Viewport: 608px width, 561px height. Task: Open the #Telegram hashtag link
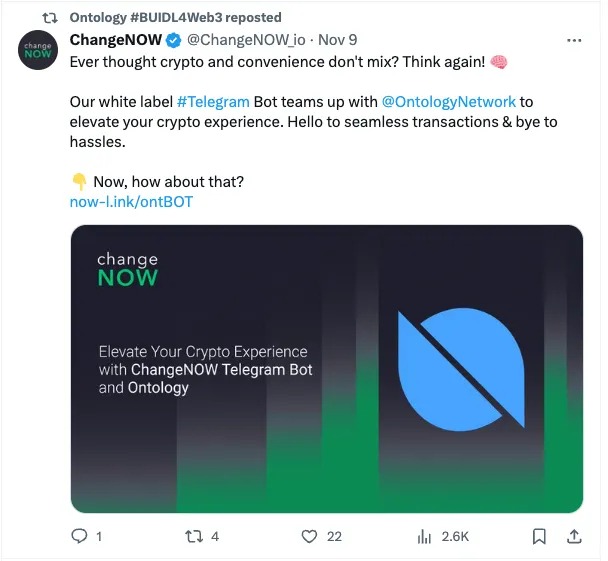click(x=212, y=102)
